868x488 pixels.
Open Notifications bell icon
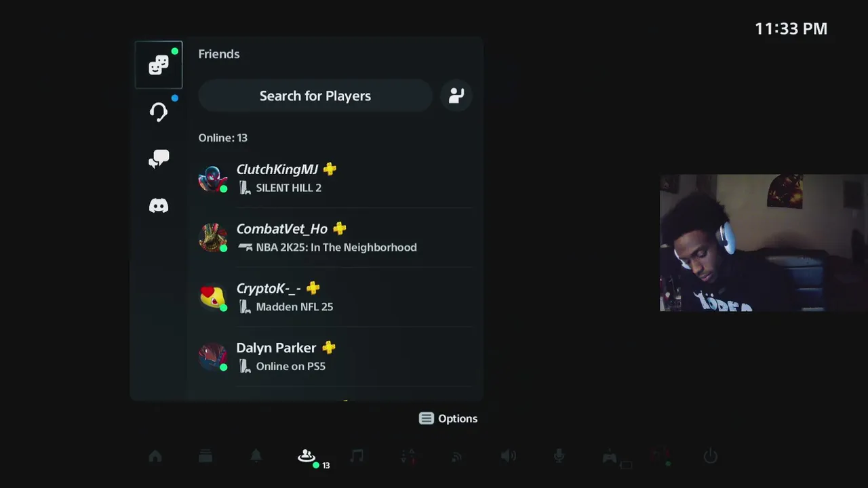(256, 456)
